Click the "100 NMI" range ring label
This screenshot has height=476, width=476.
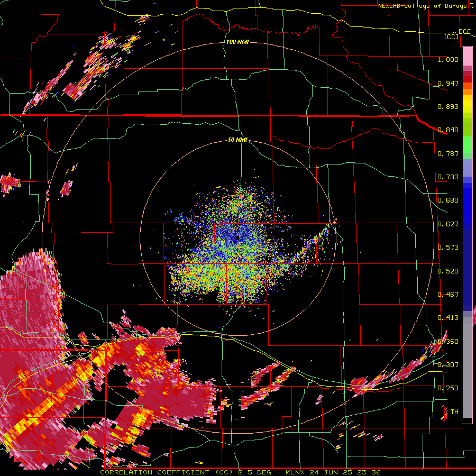coord(237,42)
